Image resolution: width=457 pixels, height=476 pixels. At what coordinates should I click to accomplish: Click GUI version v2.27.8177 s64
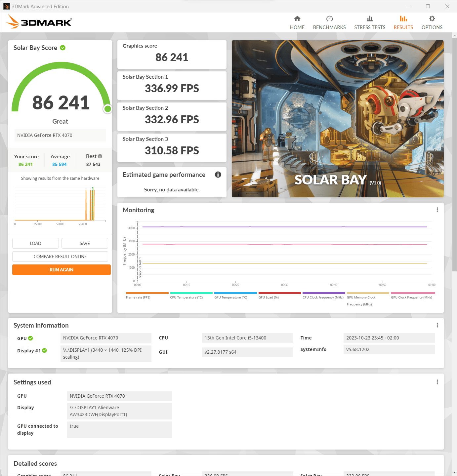248,352
